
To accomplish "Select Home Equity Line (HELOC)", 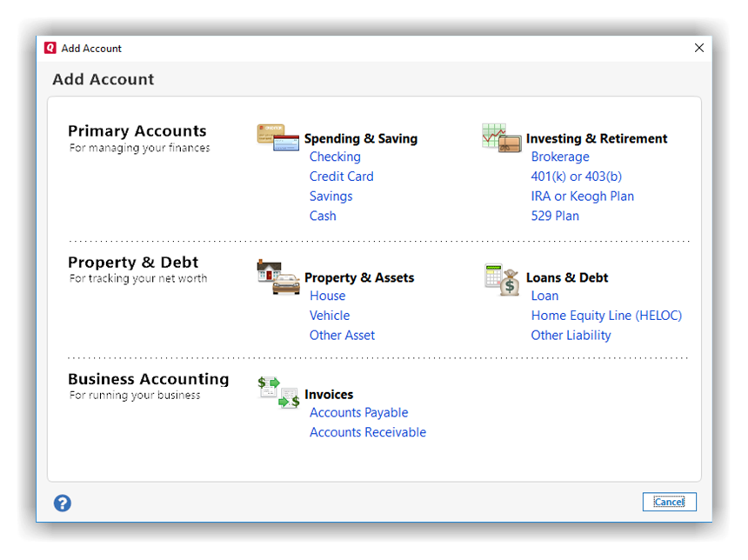I will [x=606, y=316].
